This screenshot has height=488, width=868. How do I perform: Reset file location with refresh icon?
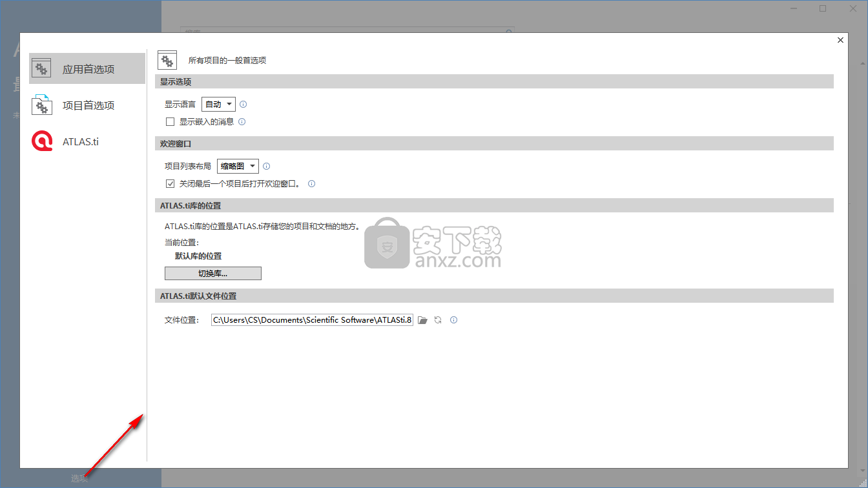pos(438,320)
